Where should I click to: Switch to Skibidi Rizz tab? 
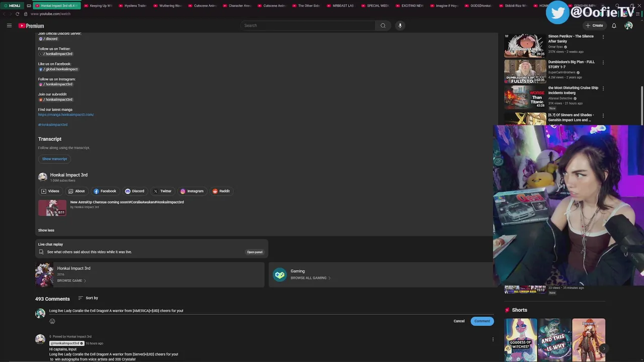[513, 6]
